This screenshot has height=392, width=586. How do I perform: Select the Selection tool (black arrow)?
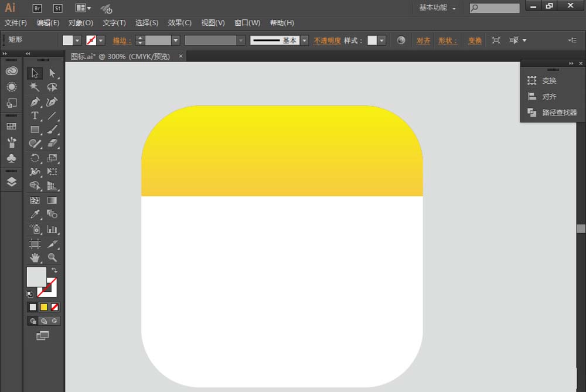point(35,73)
